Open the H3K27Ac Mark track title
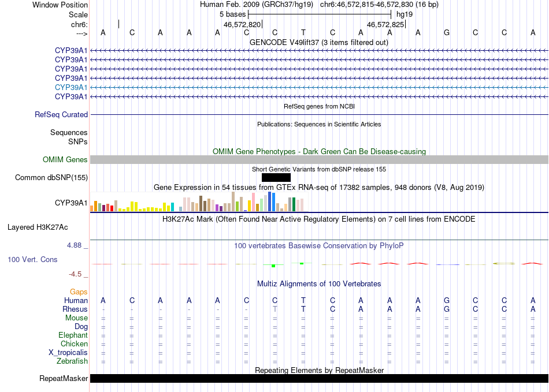 [318, 219]
